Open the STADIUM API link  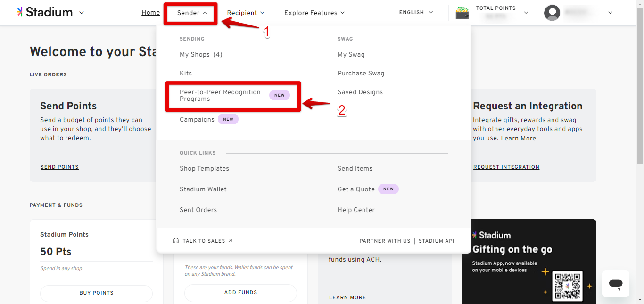[436, 240]
